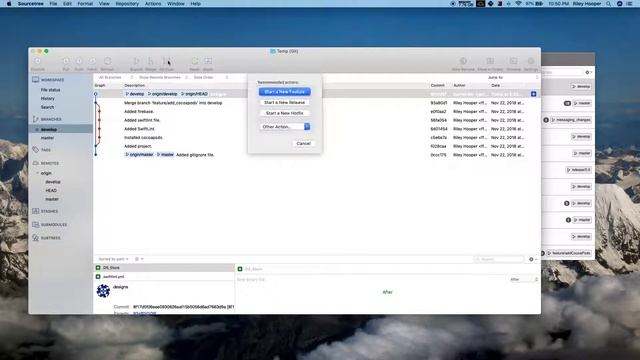Open the View menu
This screenshot has height=360, width=640.
coord(104,4)
